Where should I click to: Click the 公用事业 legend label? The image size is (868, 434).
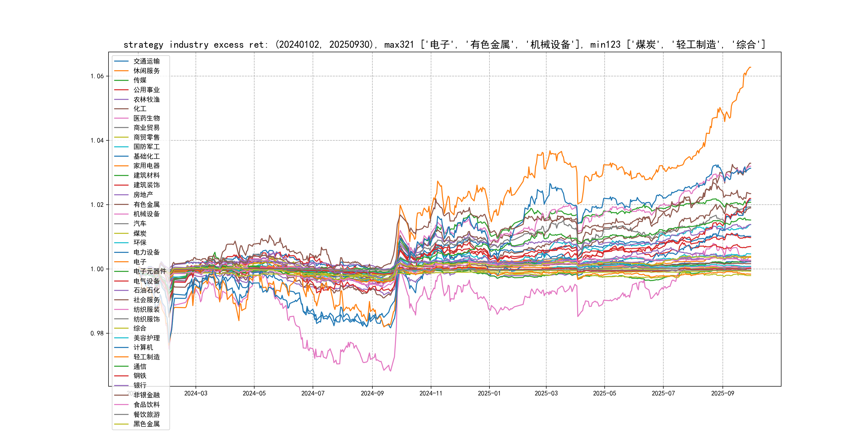click(146, 90)
